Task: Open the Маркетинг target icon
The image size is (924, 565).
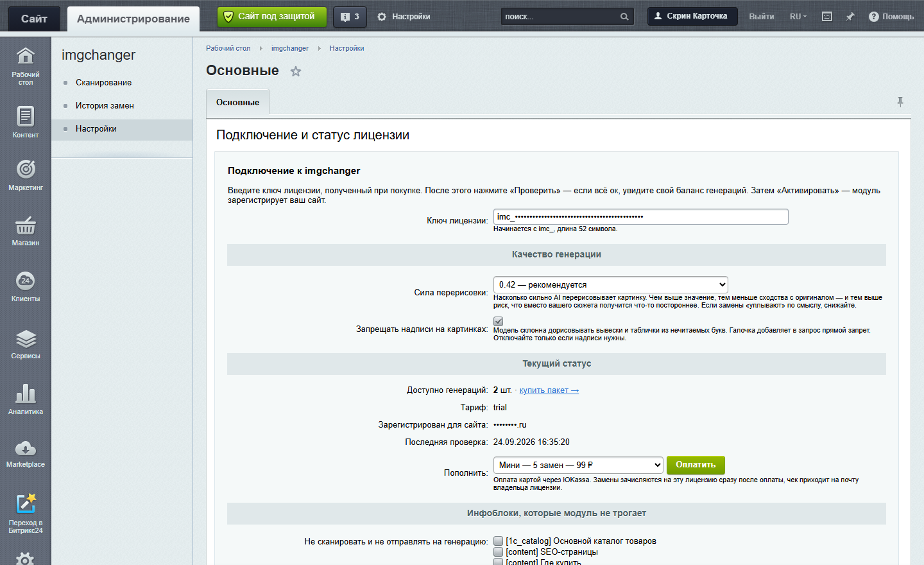Action: point(26,169)
